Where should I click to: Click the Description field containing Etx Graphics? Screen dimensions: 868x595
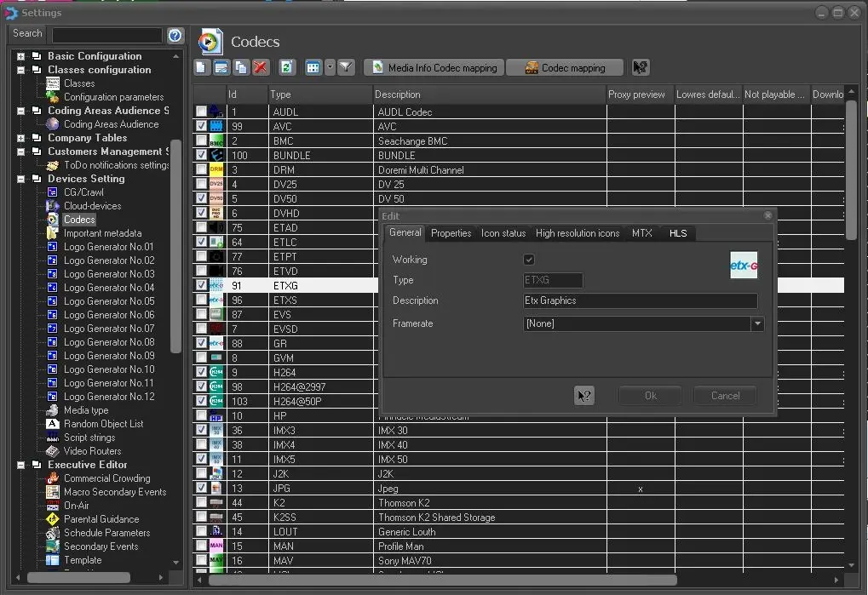click(640, 300)
